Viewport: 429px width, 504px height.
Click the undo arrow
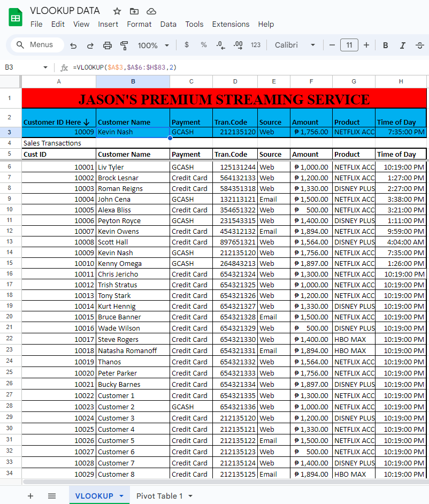[73, 45]
